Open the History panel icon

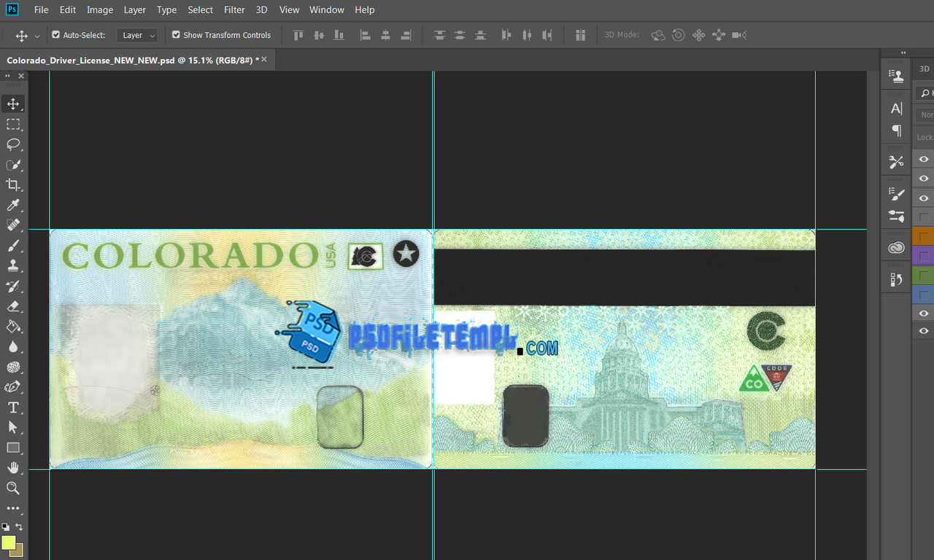[x=896, y=279]
